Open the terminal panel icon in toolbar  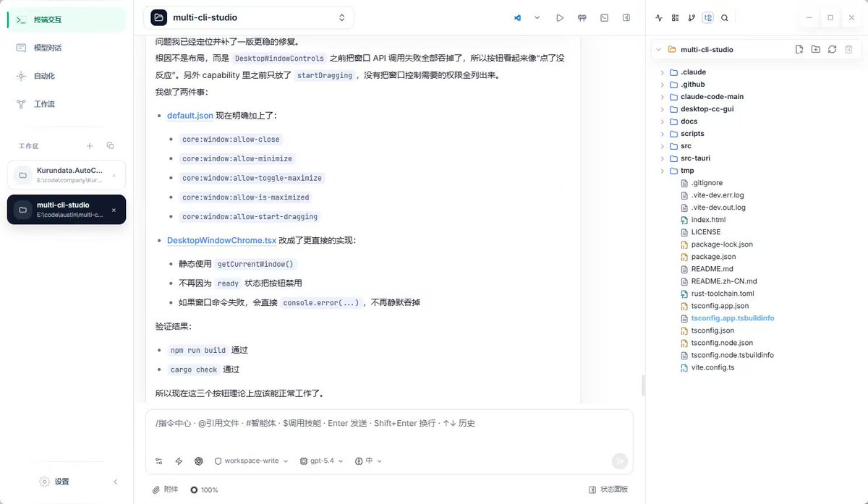point(604,18)
